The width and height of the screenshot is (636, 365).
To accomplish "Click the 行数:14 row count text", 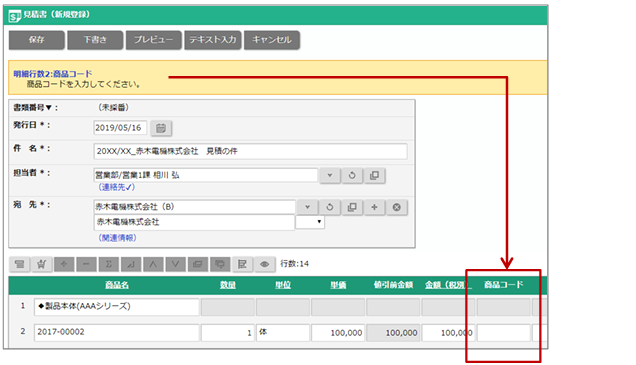I will click(x=294, y=264).
